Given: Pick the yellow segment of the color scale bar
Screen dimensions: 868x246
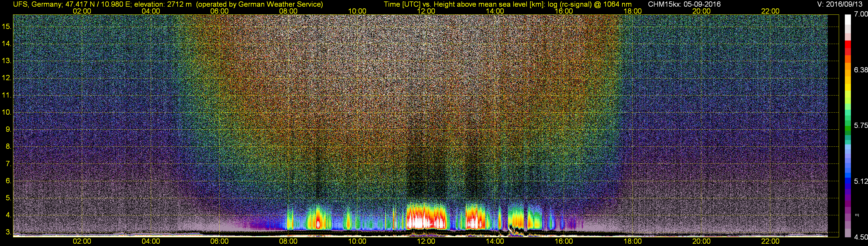Looking at the screenshot, I should (848, 87).
